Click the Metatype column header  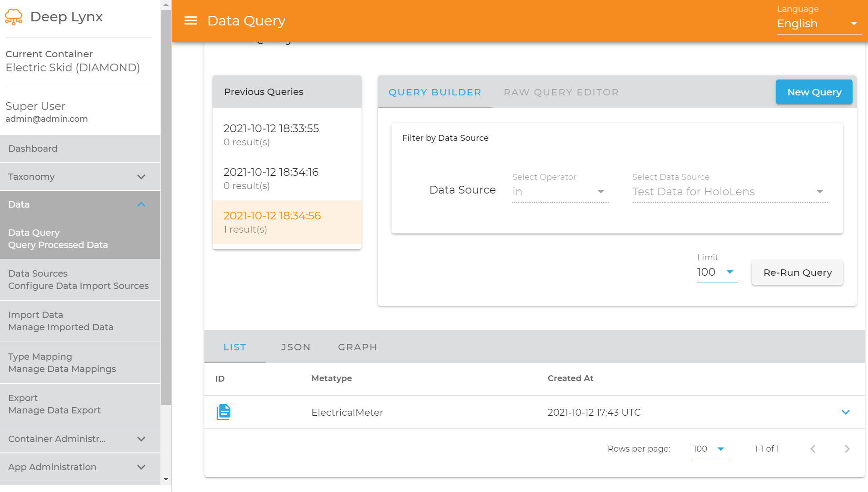click(332, 378)
